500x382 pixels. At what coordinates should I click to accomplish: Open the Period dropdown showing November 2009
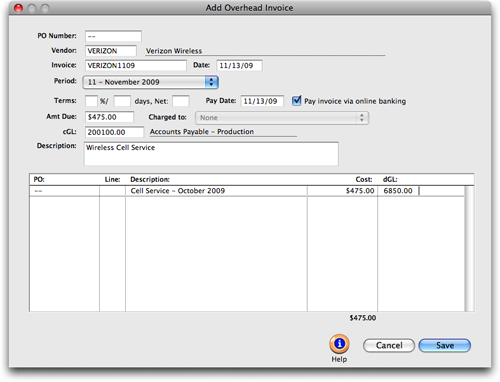[x=150, y=82]
